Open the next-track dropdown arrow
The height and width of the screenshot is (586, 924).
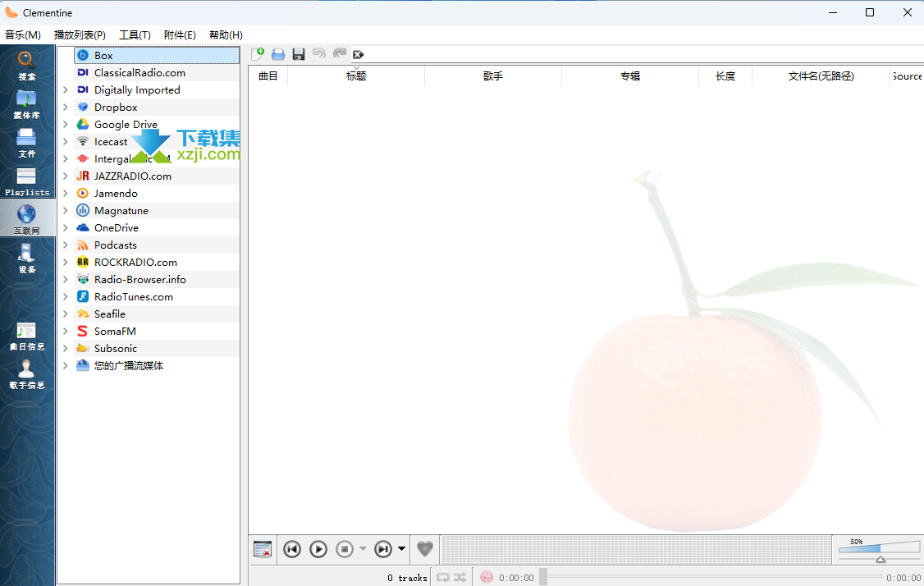(x=401, y=549)
